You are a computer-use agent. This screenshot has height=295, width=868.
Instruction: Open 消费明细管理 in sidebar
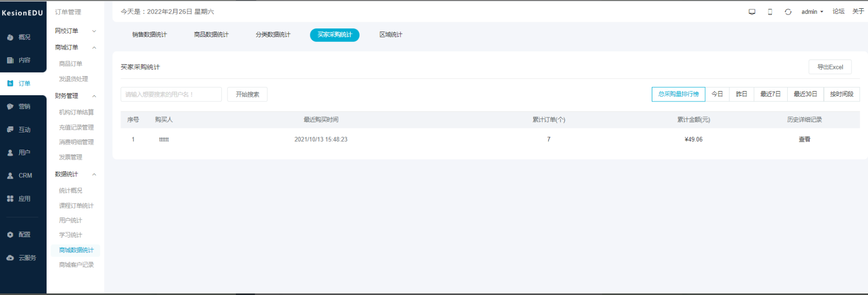[x=77, y=142]
